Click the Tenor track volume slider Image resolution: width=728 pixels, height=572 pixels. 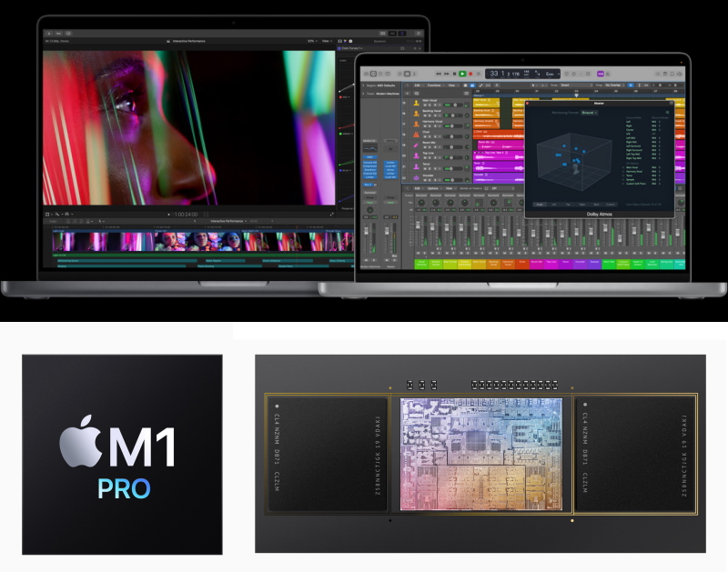pos(452,169)
